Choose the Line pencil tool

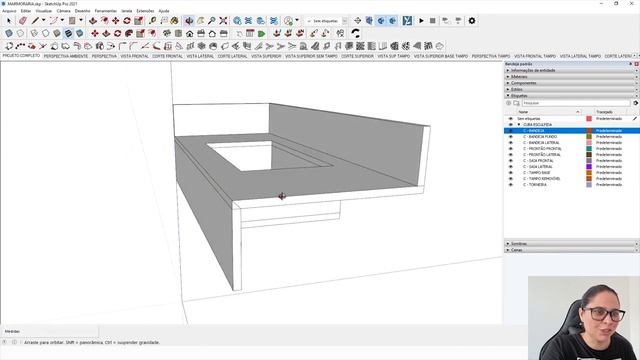click(x=36, y=20)
